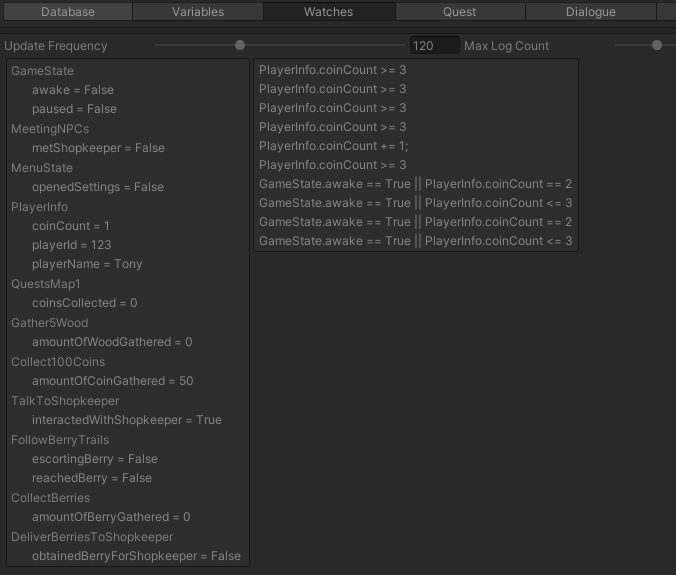Click the CollectBerries group header
The image size is (676, 575).
coord(50,498)
